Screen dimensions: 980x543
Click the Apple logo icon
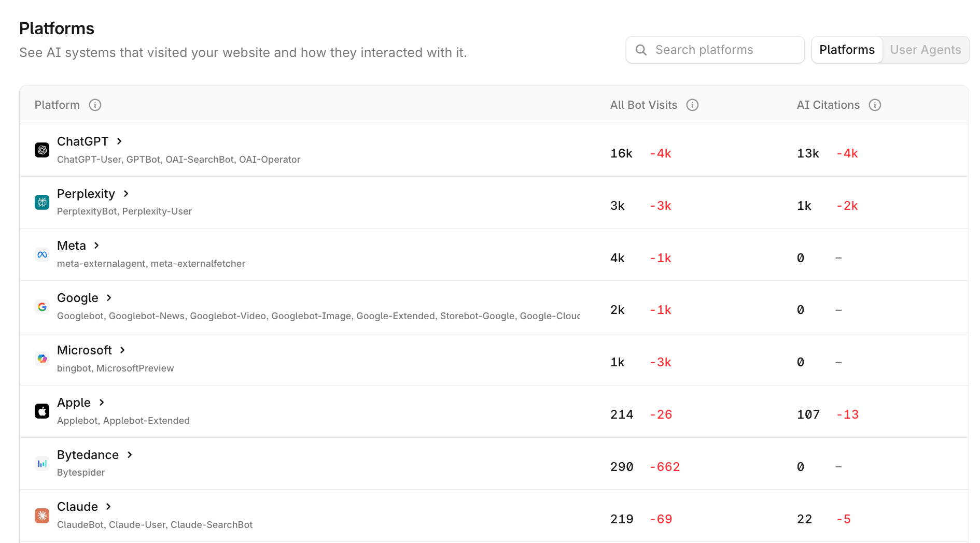pos(42,411)
